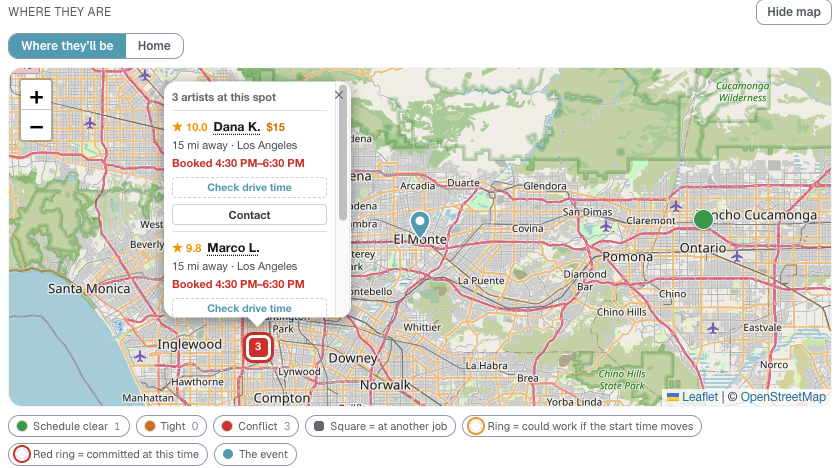
Task: Click Marco L.'s Booked 4:30 PM–6:30 PM text
Action: point(238,284)
